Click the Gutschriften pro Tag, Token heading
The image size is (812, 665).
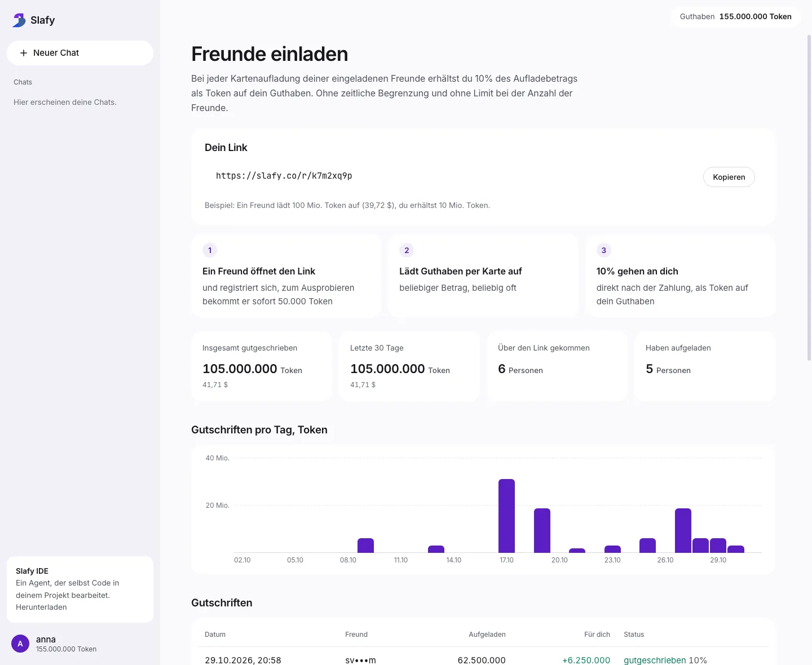click(259, 430)
